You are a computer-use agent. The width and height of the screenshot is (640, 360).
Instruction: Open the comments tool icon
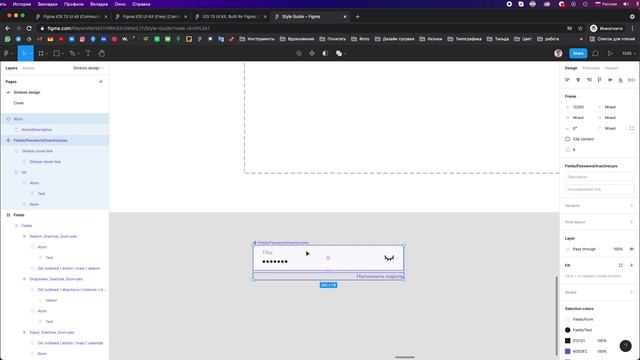(x=596, y=53)
